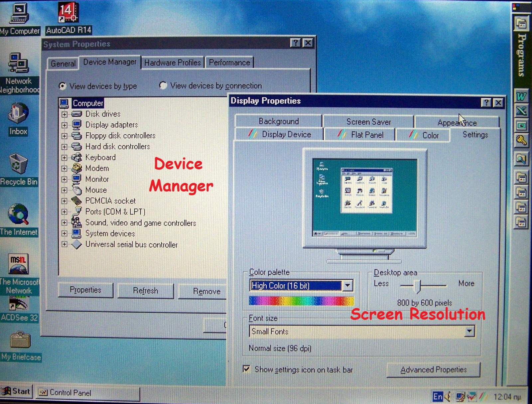Click the System Properties help question mark button
Image resolution: width=532 pixels, height=404 pixels.
coord(295,43)
